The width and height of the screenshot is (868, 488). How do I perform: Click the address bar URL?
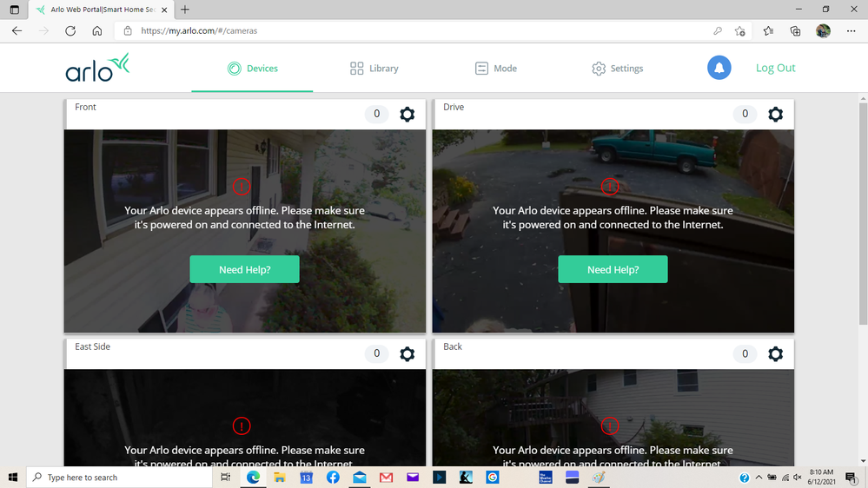(199, 31)
